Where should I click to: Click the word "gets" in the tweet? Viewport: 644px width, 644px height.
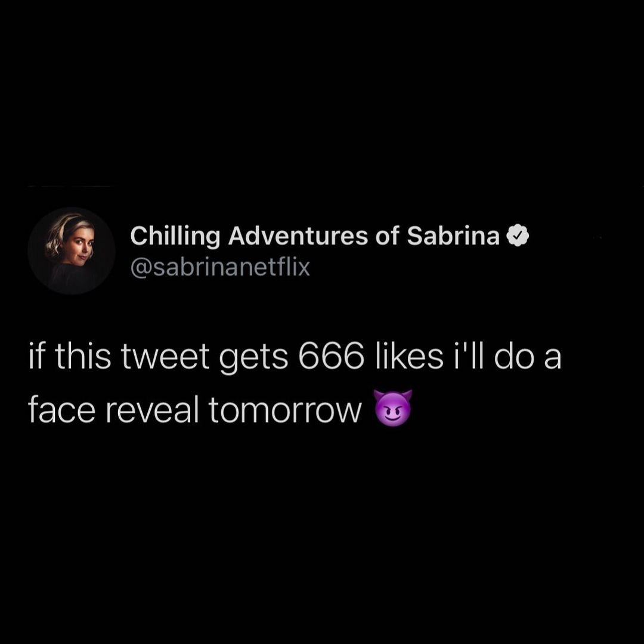[x=253, y=359]
